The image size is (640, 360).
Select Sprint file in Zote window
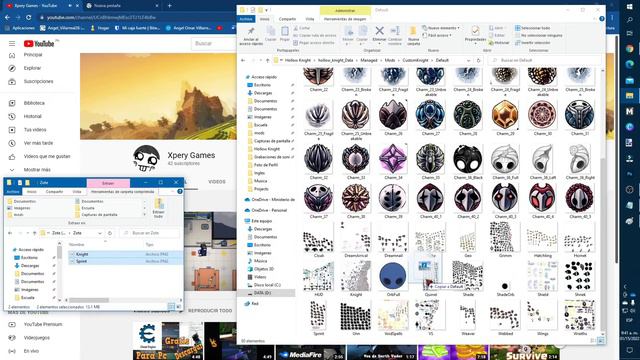tap(125, 261)
